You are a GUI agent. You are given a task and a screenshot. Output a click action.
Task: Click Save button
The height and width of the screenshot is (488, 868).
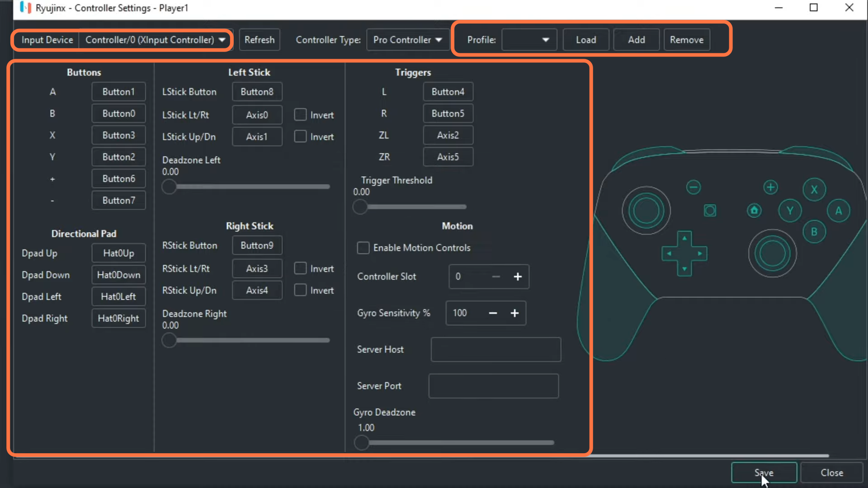[764, 473]
